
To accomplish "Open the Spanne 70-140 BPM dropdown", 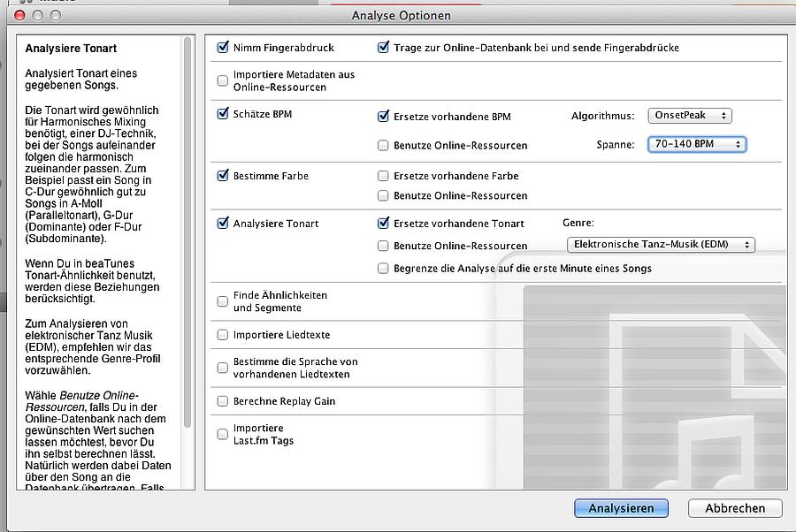I will pyautogui.click(x=697, y=144).
